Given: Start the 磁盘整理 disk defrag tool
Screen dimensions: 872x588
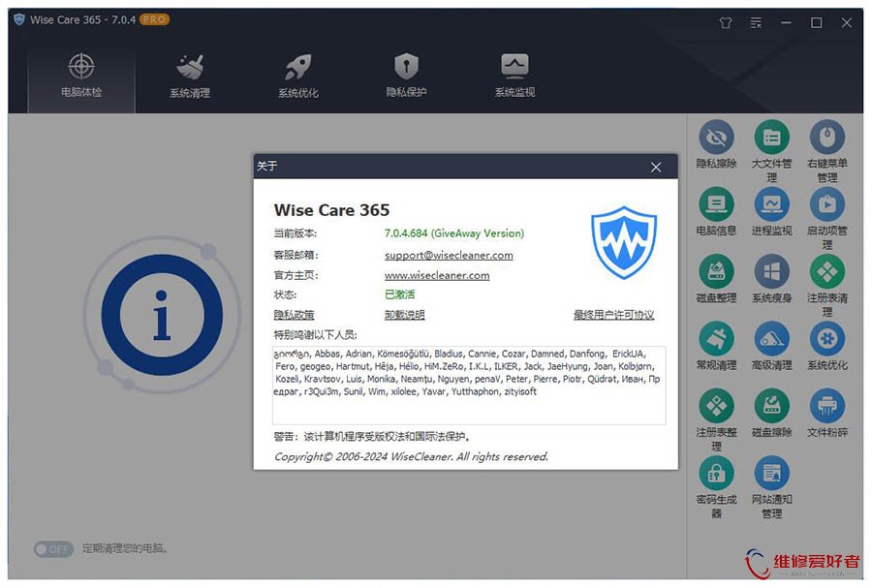Looking at the screenshot, I should click(x=716, y=278).
